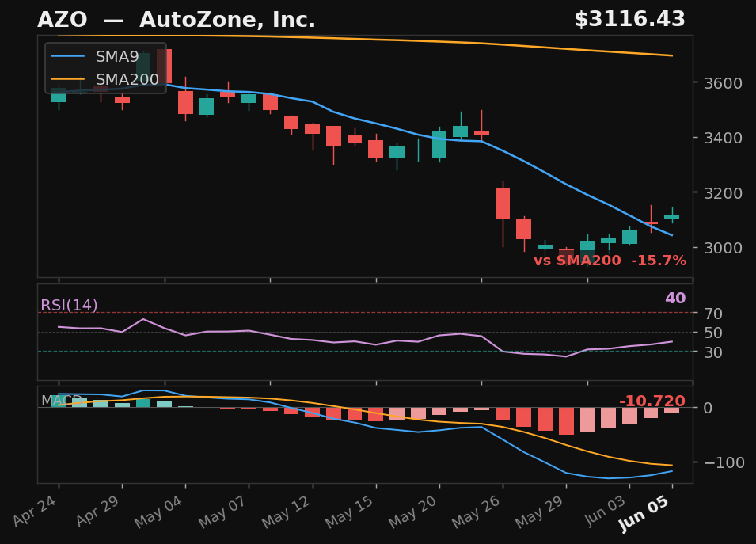
Task: Click the MACD 0 axis label
Action: tap(708, 408)
